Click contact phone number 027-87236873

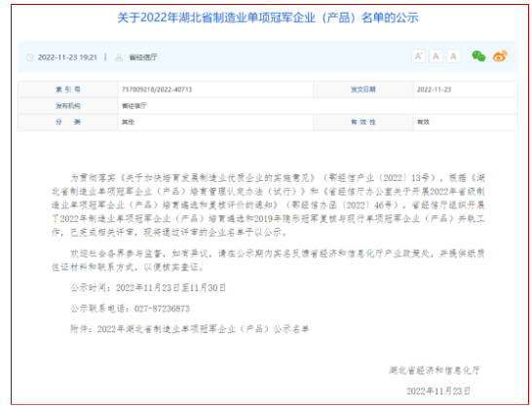point(162,309)
